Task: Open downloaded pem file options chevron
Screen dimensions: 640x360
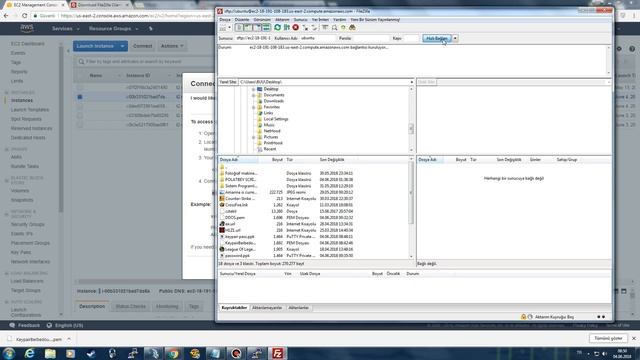Action: 69,339
